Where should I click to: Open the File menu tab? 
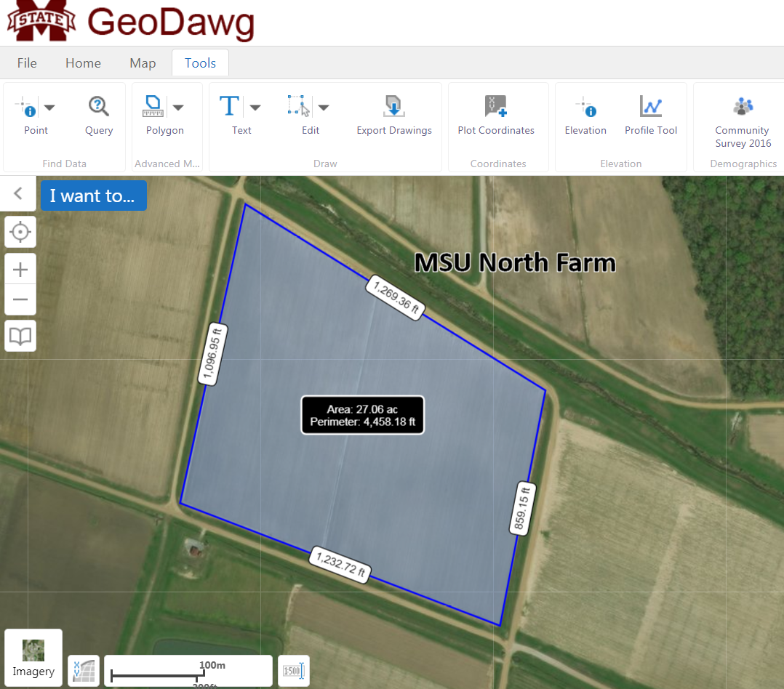click(x=27, y=63)
